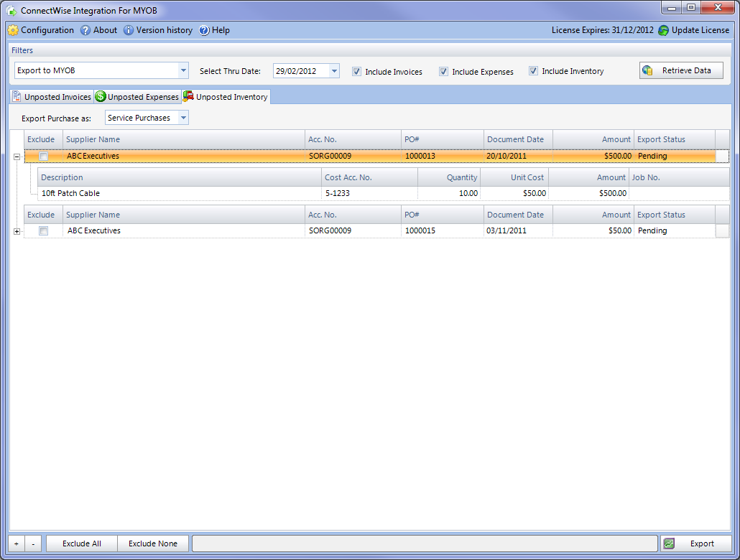Click the Export button
The image size is (740, 560).
[x=695, y=543]
